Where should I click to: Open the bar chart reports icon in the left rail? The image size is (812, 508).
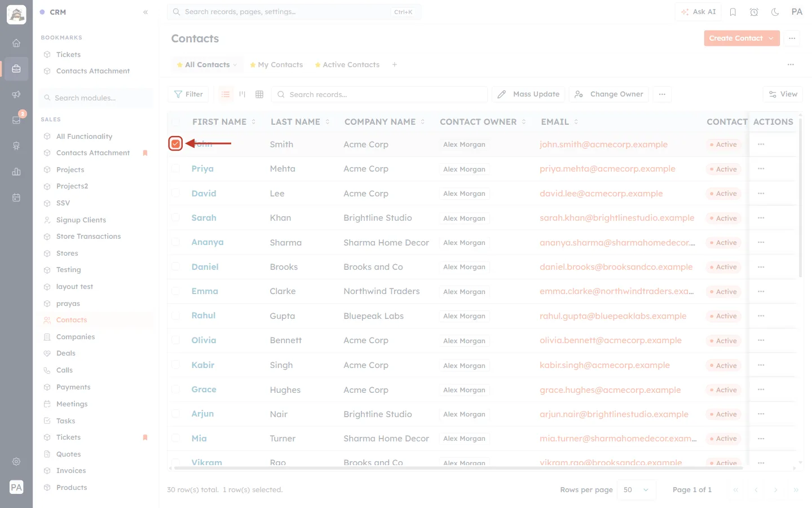click(16, 172)
